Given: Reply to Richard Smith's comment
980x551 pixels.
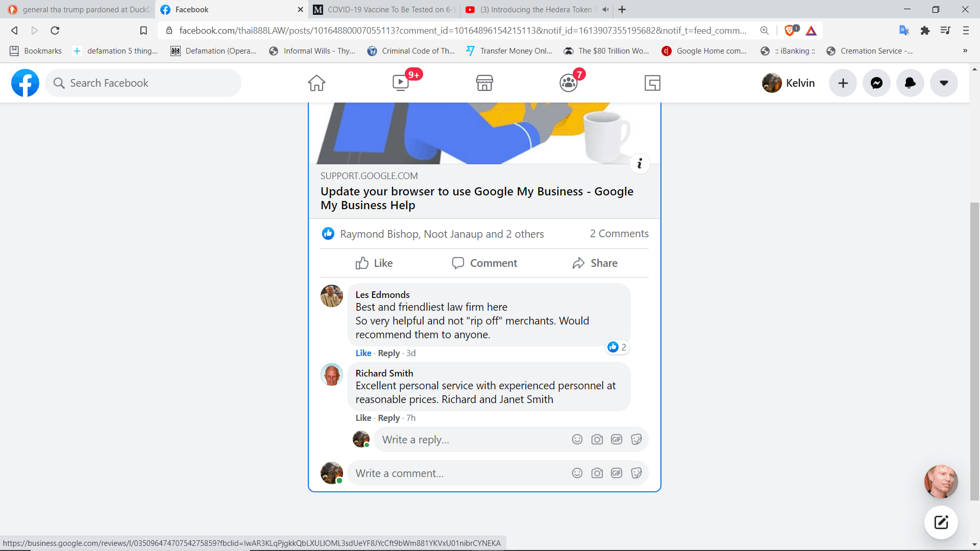Looking at the screenshot, I should [388, 418].
